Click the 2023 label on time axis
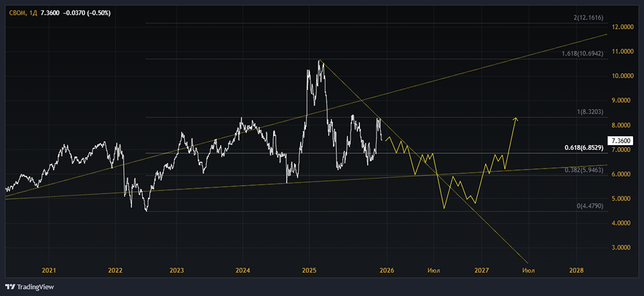The height and width of the screenshot is (296, 644). point(176,270)
